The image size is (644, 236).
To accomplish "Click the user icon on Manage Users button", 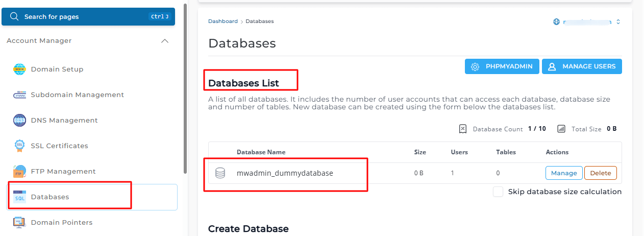I will (552, 66).
